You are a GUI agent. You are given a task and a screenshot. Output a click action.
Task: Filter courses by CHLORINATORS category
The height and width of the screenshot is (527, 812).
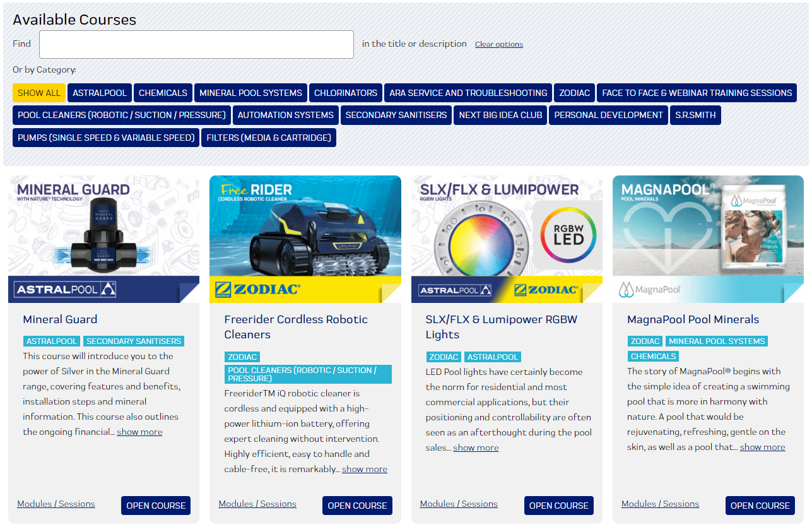[x=345, y=93]
